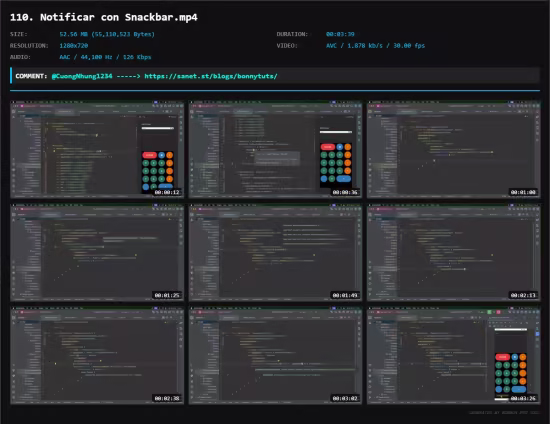Screen dimensions: 550x424
Task: Tap red calculator button in first frame
Action: pyautogui.click(x=149, y=155)
